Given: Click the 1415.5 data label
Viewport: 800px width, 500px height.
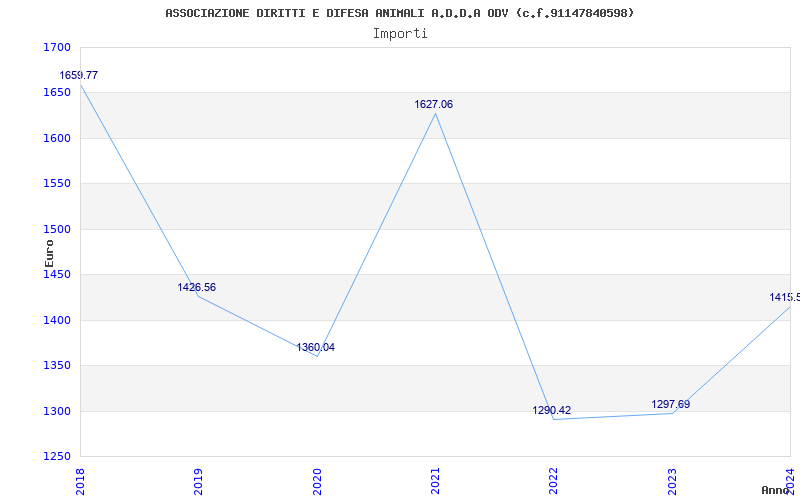Looking at the screenshot, I should (784, 297).
